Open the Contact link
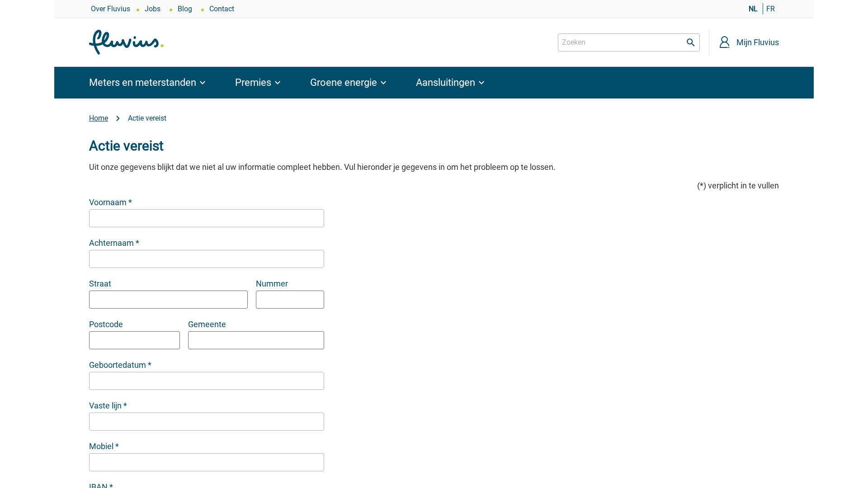This screenshot has height=488, width=868. point(222,9)
